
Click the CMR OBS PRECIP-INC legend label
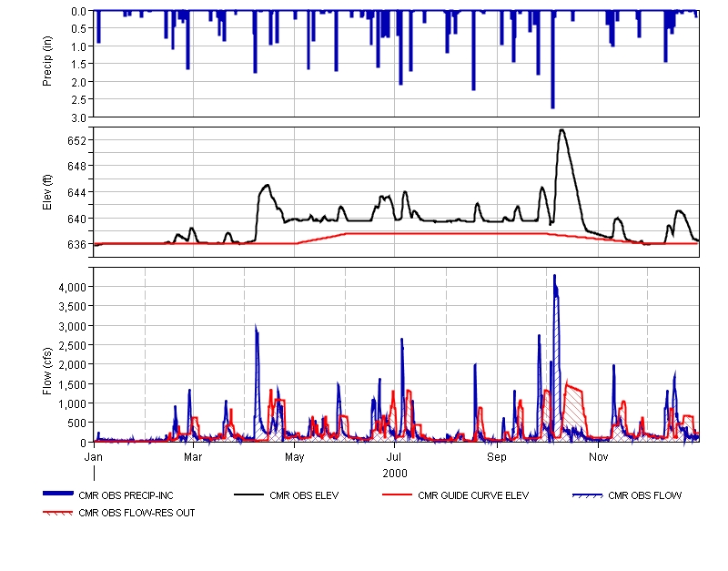point(126,495)
